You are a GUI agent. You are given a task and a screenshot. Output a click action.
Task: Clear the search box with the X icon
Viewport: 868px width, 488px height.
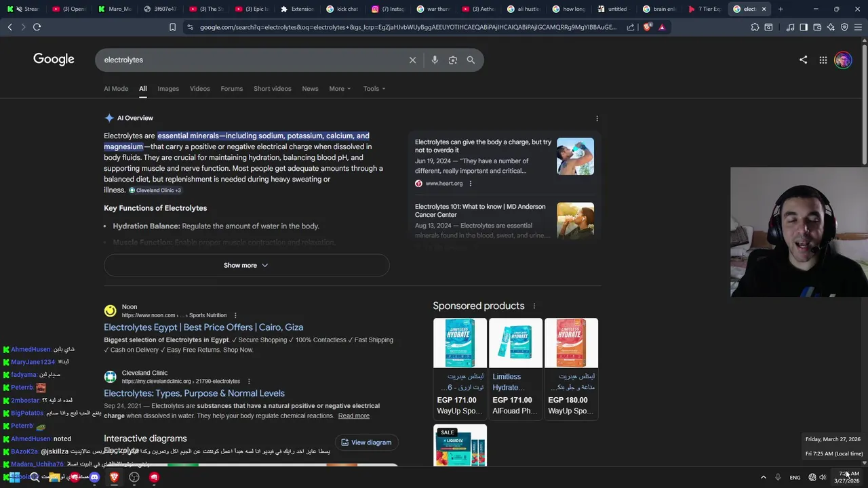[x=412, y=60]
